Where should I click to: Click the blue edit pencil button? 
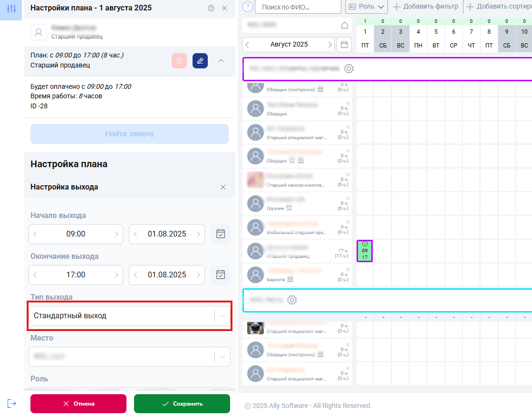pos(200,61)
